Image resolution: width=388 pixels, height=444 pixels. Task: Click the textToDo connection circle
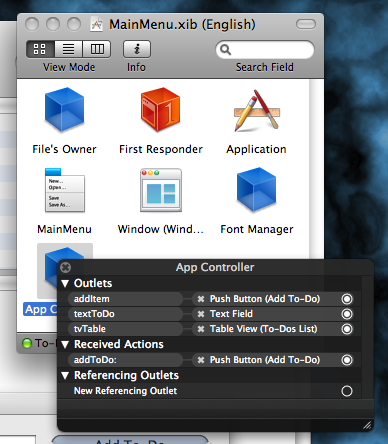(347, 314)
